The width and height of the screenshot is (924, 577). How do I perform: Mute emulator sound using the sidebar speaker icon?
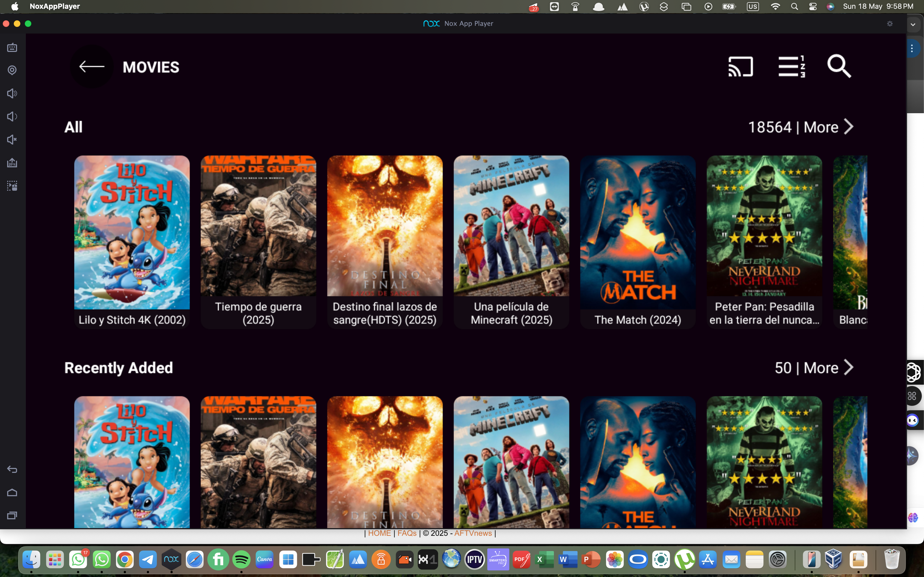pyautogui.click(x=12, y=139)
